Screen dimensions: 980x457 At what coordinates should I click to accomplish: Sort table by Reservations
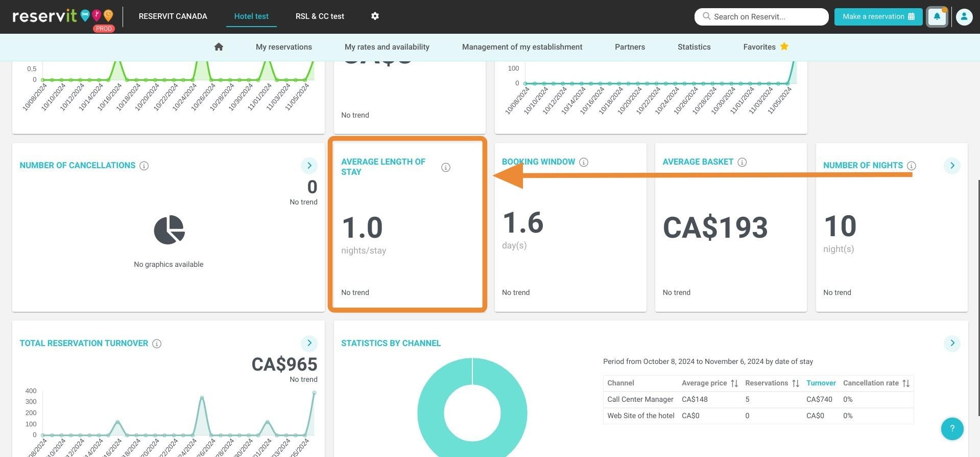click(795, 383)
